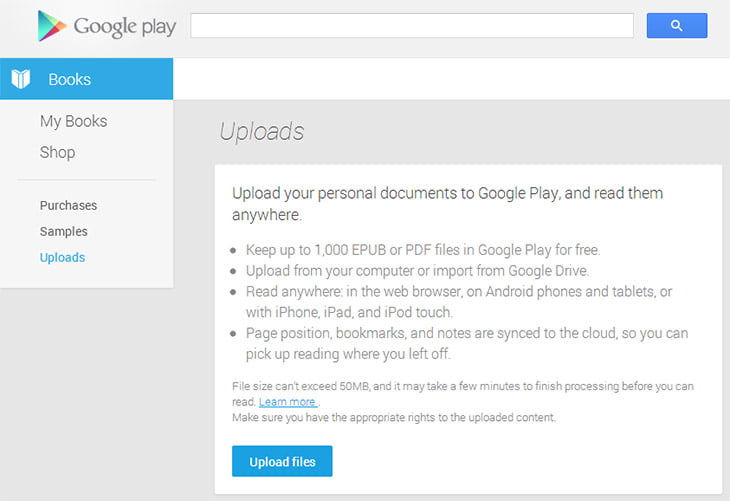Go to My Books
This screenshot has width=730, height=501.
74,121
